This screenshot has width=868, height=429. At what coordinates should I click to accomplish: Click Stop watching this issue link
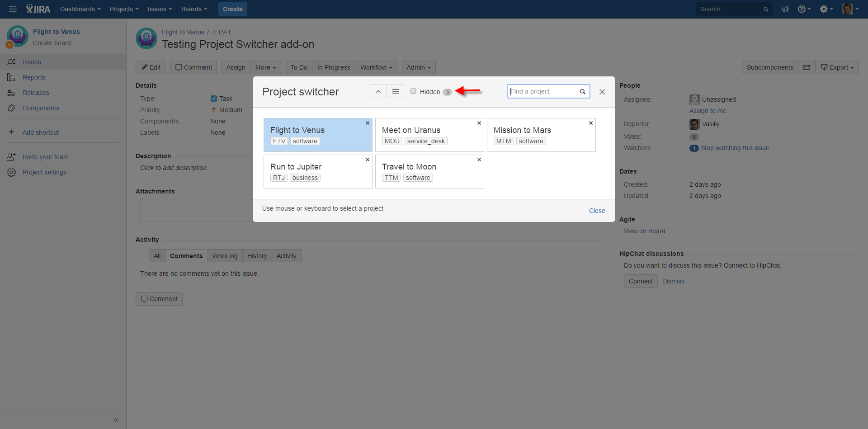735,148
